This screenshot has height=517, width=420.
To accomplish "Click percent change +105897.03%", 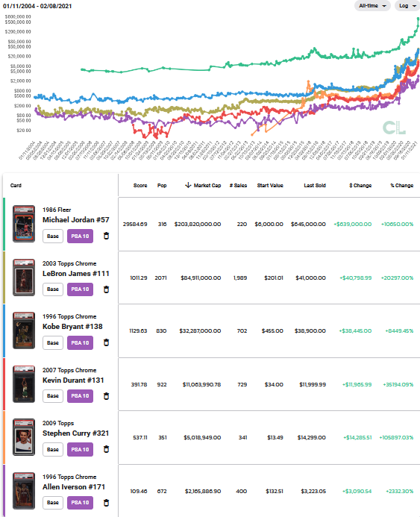I will 396,437.
